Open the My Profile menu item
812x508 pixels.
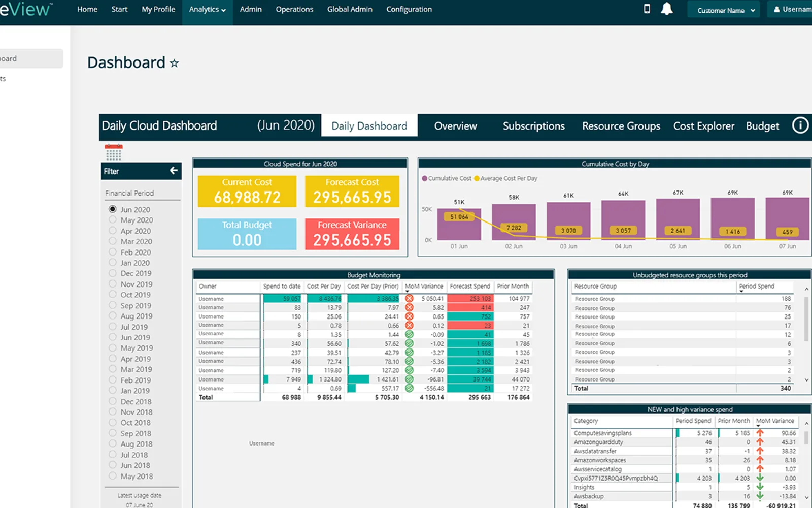tap(158, 9)
